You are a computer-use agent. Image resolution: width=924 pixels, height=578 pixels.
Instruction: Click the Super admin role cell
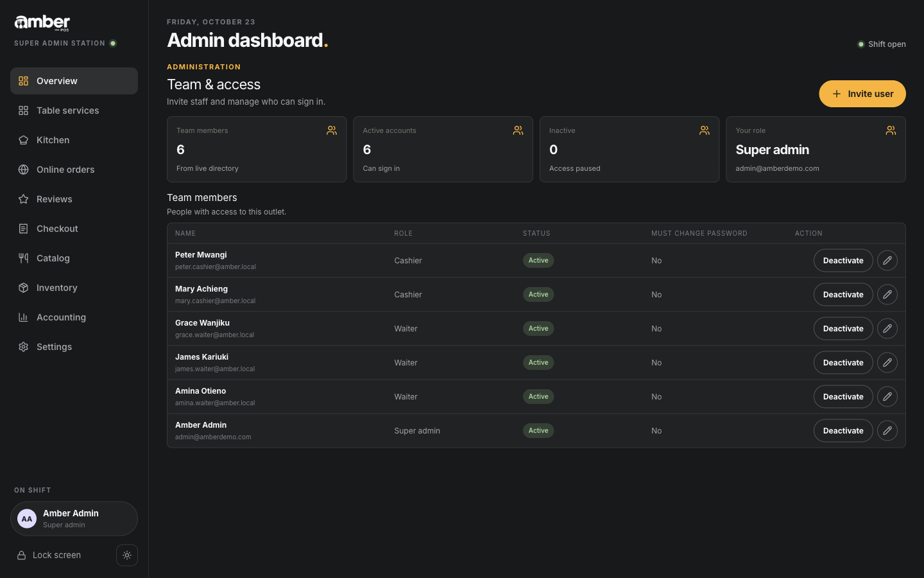(417, 431)
